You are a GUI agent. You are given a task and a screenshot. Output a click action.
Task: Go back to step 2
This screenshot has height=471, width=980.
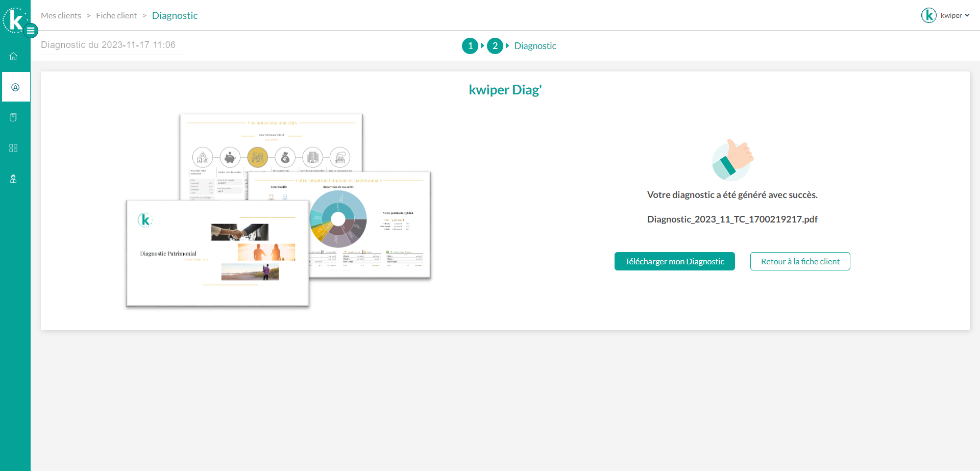pos(495,46)
